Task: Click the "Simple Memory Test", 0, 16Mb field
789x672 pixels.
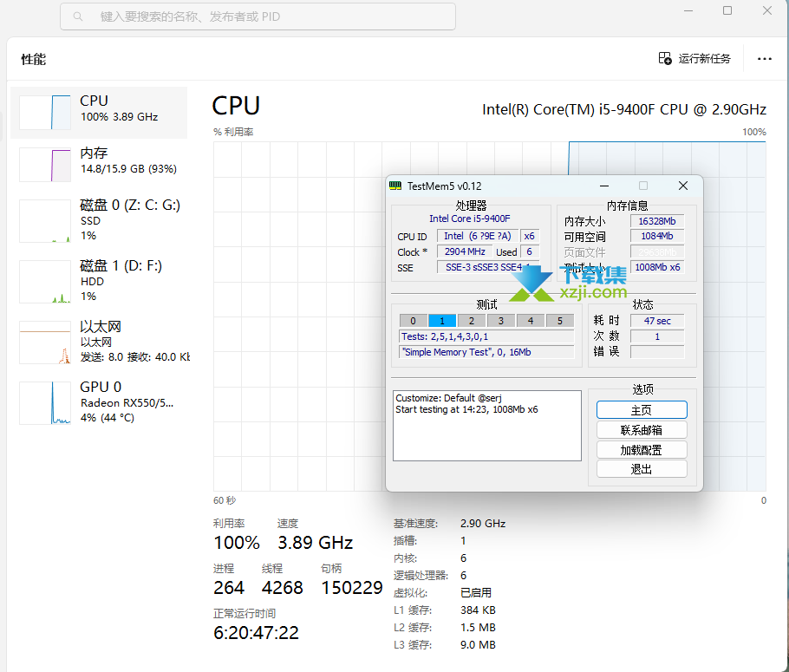Action: click(486, 352)
